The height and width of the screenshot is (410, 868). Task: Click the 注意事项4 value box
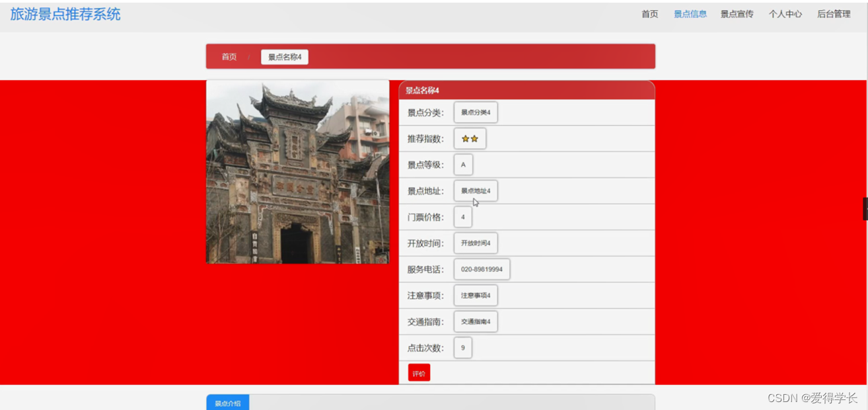click(x=476, y=296)
